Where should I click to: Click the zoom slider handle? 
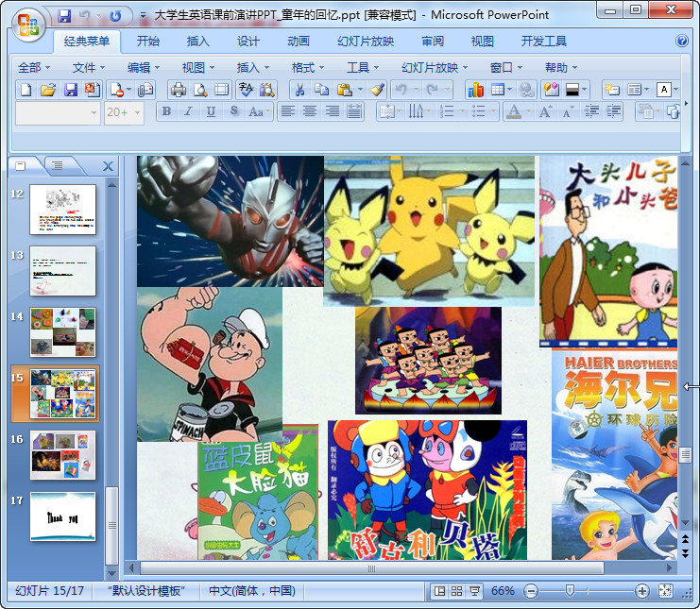(x=569, y=591)
